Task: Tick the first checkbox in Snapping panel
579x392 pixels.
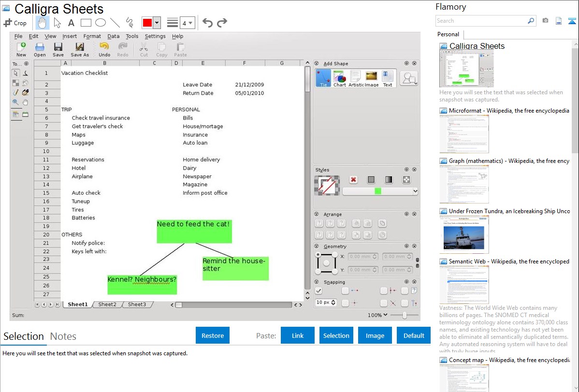Action: point(318,290)
